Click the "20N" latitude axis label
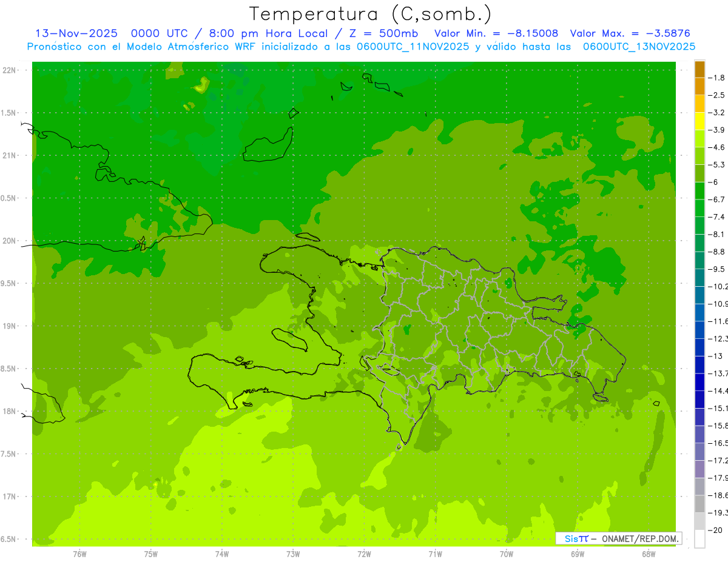The width and height of the screenshot is (728, 562). 10,241
